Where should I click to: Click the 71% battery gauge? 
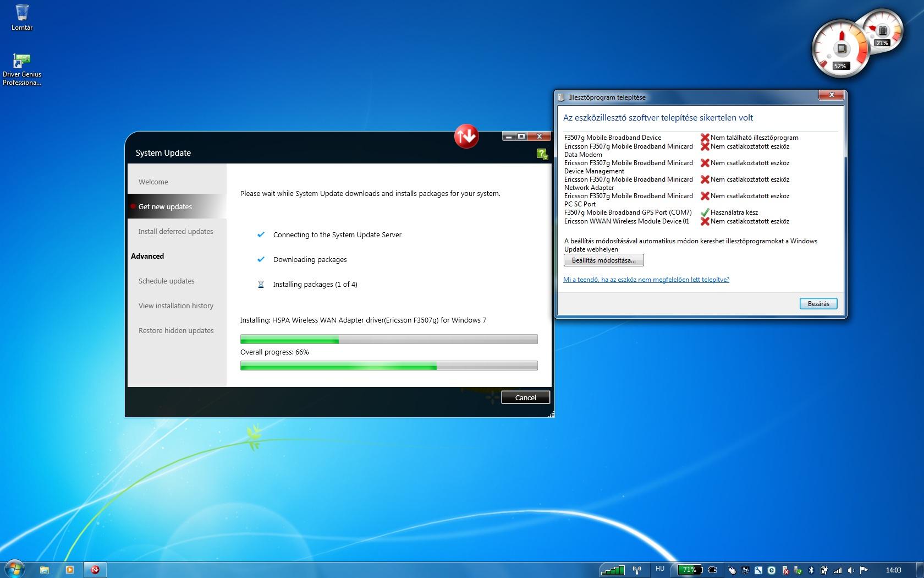pyautogui.click(x=690, y=570)
